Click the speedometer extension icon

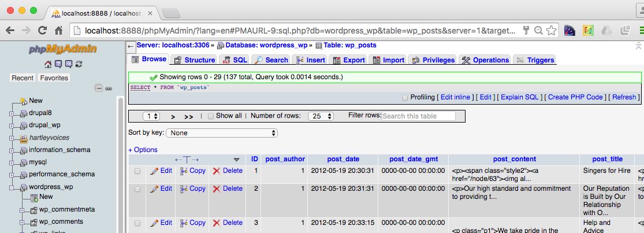point(569,31)
